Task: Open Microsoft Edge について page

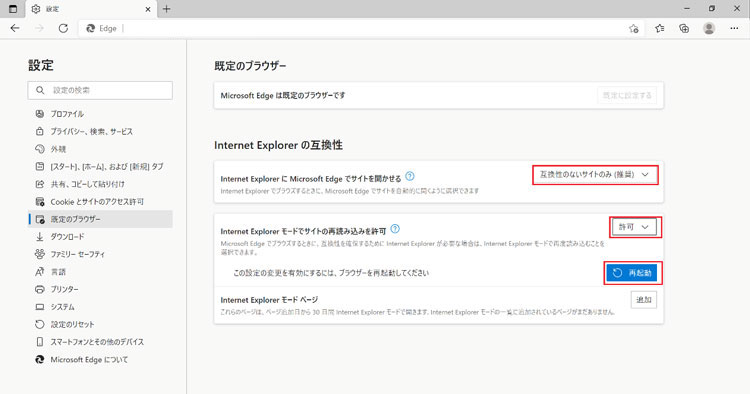Action: (x=100, y=359)
